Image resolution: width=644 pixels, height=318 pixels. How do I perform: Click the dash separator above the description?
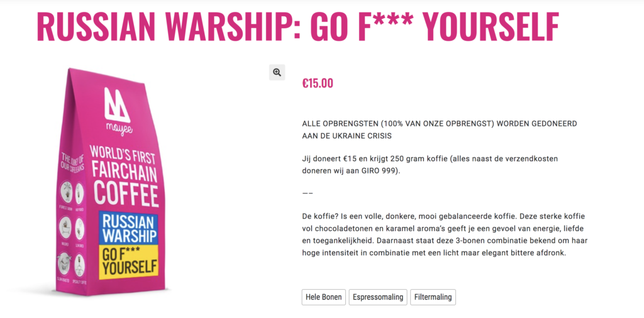(308, 194)
